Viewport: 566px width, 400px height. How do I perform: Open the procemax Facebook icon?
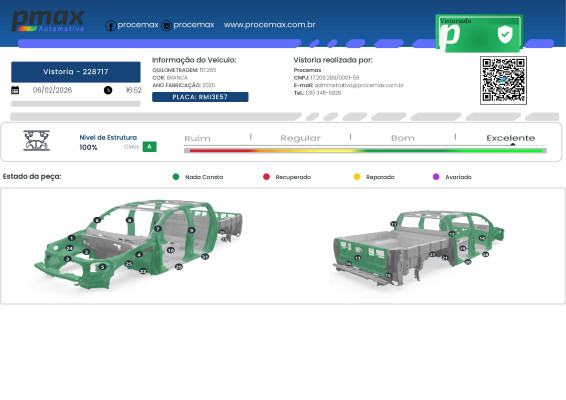point(110,26)
